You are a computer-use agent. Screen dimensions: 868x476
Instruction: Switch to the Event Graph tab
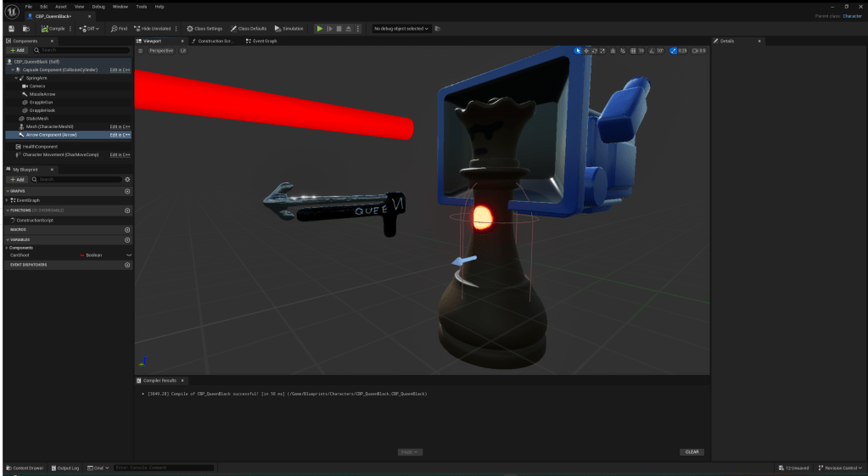tap(261, 41)
